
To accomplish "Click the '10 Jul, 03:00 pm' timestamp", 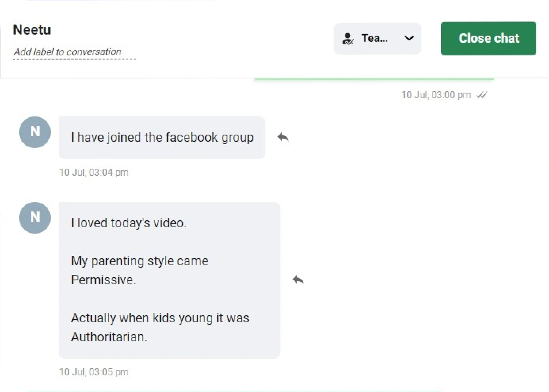I will [436, 95].
